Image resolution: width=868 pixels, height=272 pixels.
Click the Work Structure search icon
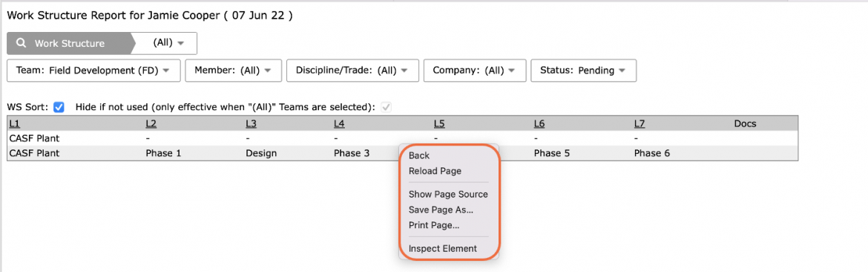[x=21, y=43]
